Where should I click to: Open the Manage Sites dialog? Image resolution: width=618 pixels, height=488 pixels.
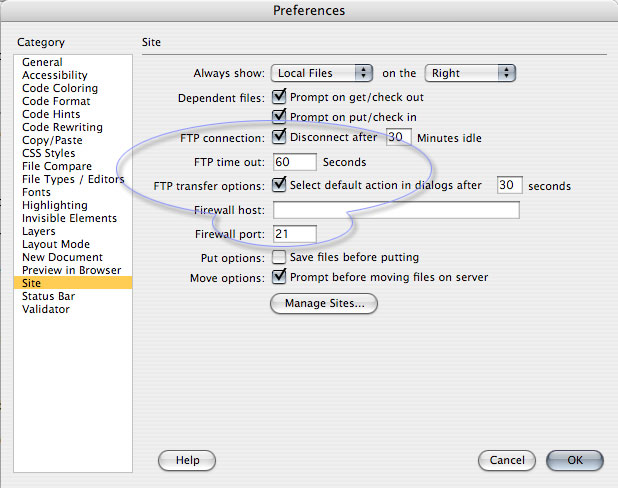(x=324, y=304)
